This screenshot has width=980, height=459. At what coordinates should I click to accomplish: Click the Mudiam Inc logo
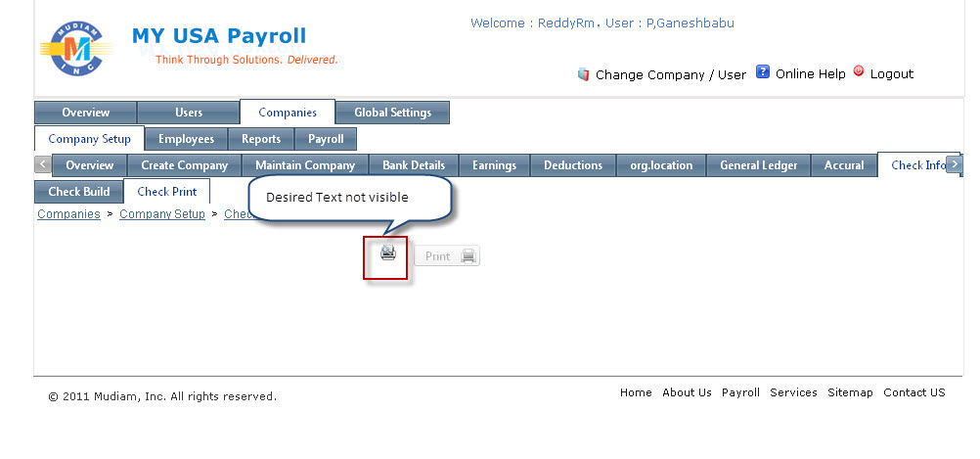click(75, 49)
